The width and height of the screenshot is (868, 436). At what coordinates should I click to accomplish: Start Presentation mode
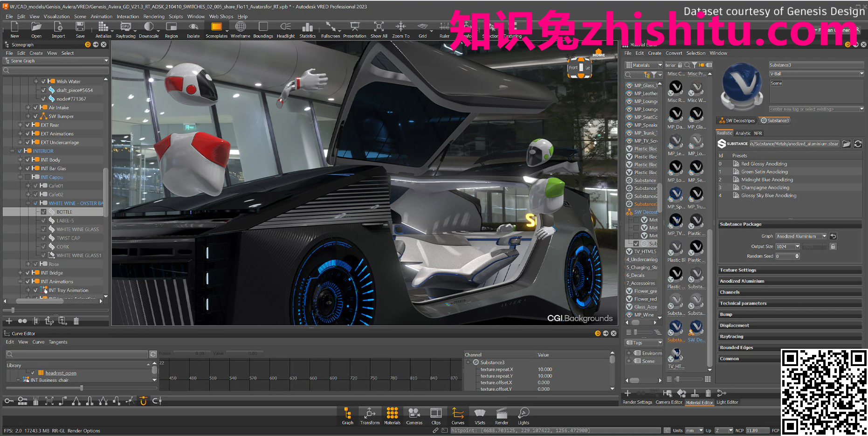coord(355,30)
